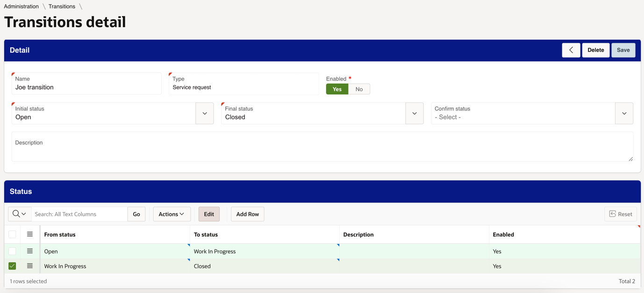Go to Administration via the breadcrumb
This screenshot has width=644, height=293.
tap(21, 6)
